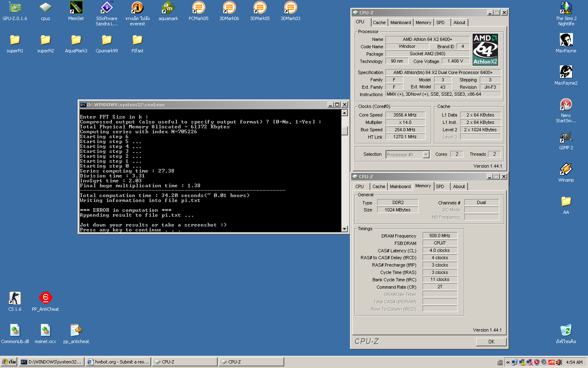Open the GPU-Z.0.1.6 desktop icon

point(15,11)
